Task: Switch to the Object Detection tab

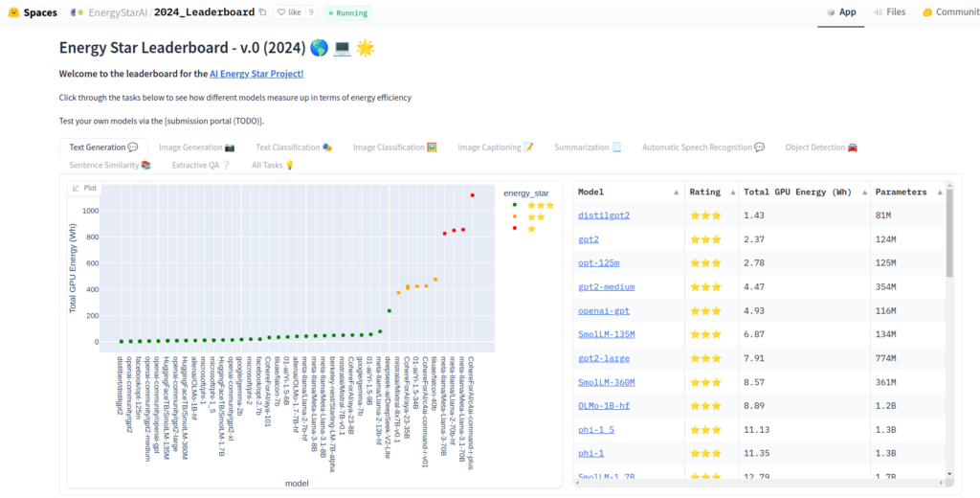Action: pyautogui.click(x=821, y=147)
